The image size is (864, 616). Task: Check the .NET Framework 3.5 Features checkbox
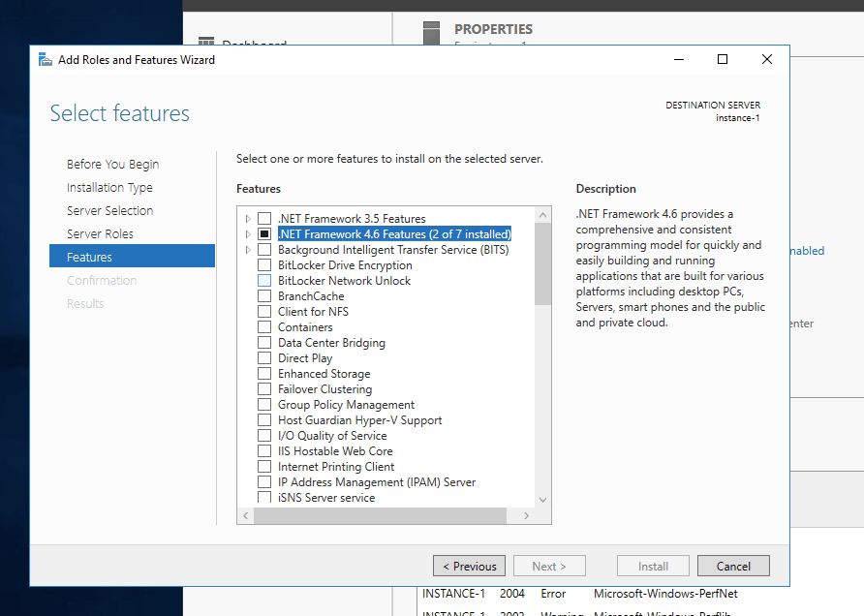tap(264, 219)
